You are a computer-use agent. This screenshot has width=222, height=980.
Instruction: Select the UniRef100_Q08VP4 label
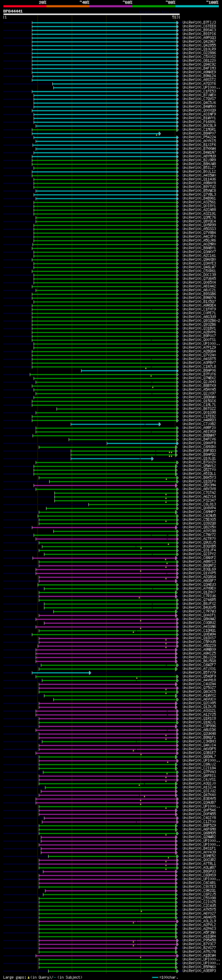tap(199, 508)
